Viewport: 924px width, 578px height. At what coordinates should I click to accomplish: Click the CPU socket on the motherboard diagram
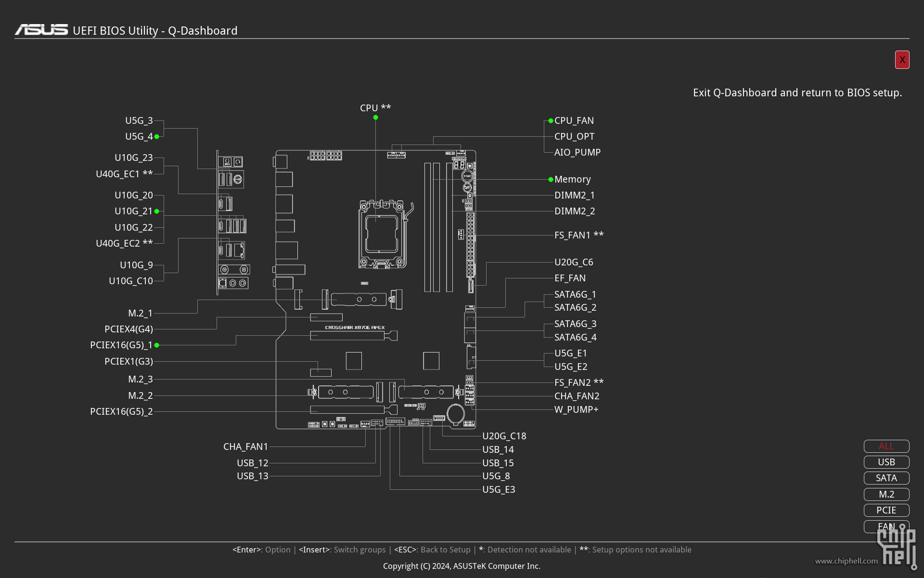coord(382,234)
